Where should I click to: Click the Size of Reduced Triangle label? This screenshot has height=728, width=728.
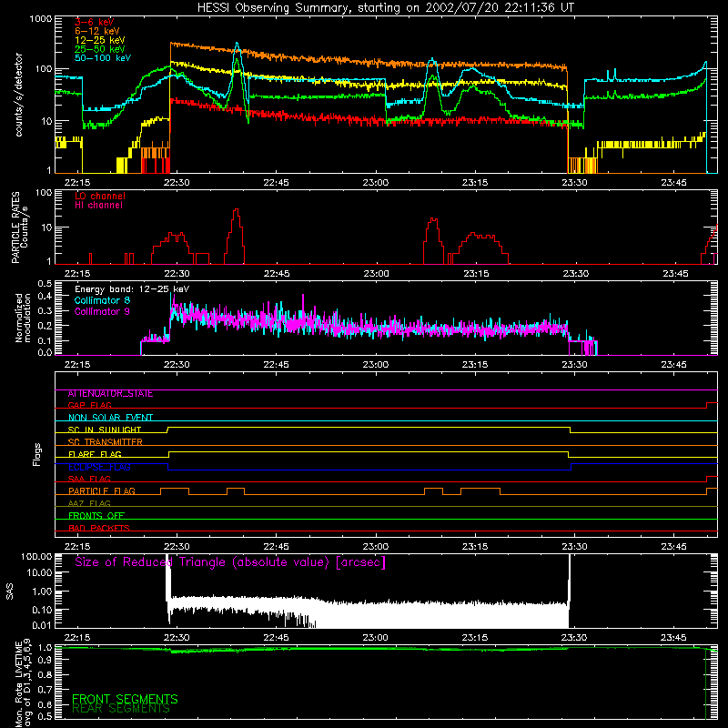230,562
